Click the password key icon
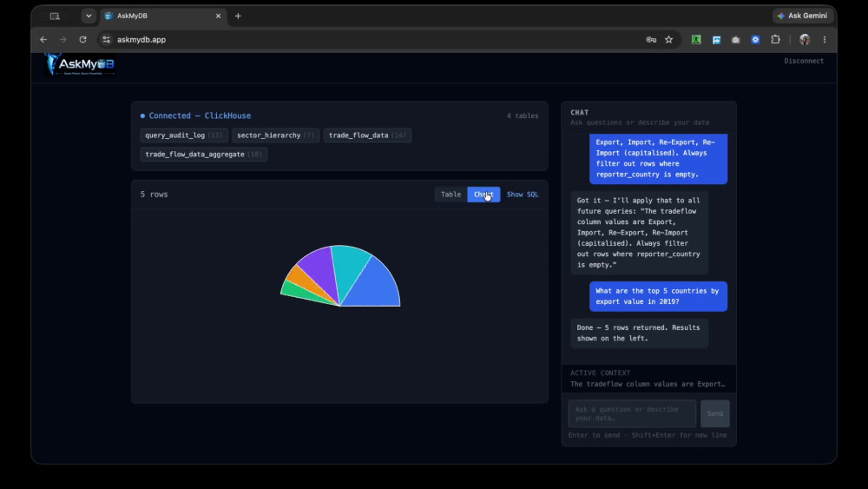The image size is (868, 489). pyautogui.click(x=651, y=39)
